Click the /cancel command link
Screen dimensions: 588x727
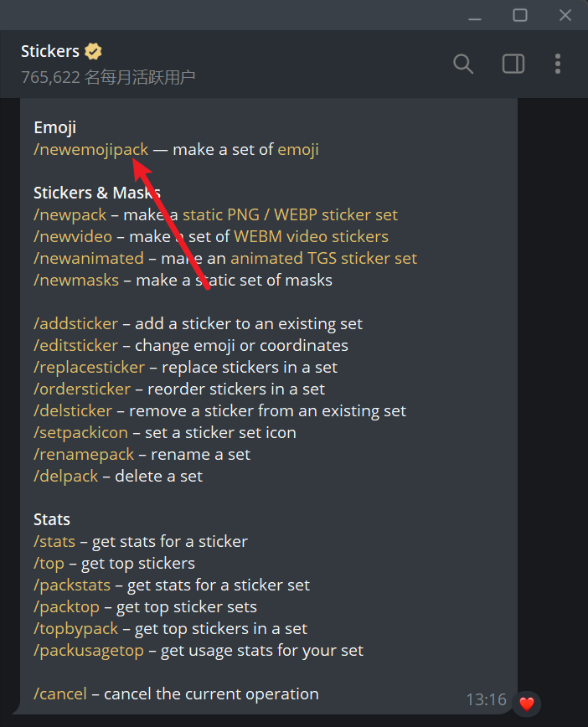tap(59, 694)
